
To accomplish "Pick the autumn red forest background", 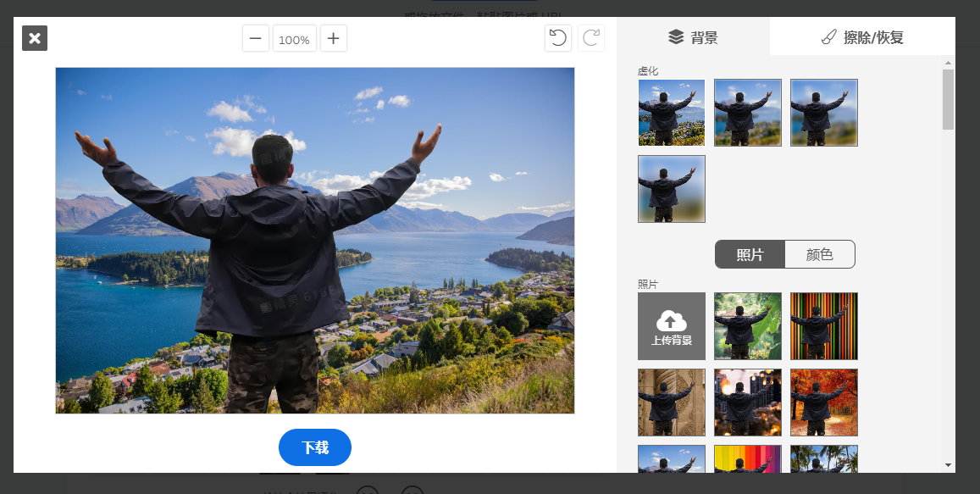I will tap(824, 402).
